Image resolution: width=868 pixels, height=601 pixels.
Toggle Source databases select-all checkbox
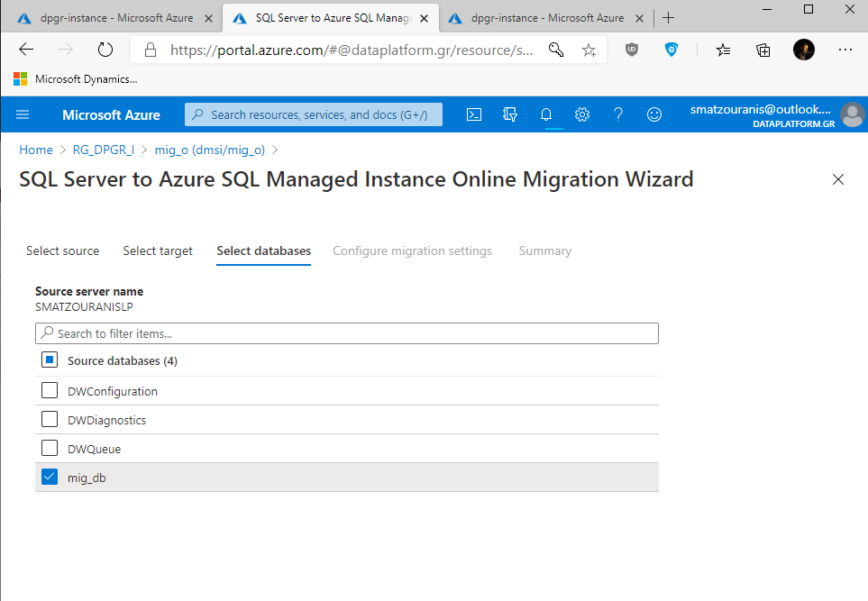50,360
